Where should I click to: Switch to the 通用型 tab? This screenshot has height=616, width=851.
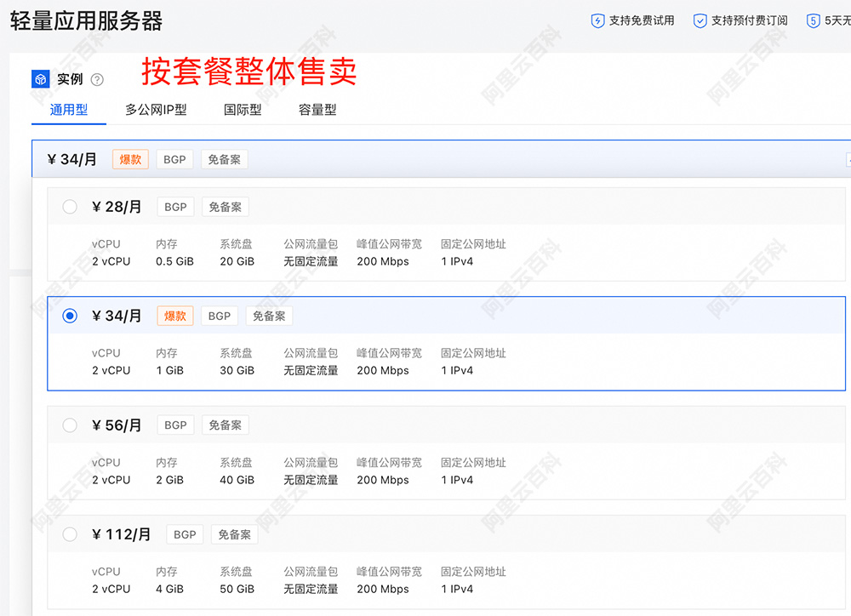(x=69, y=110)
